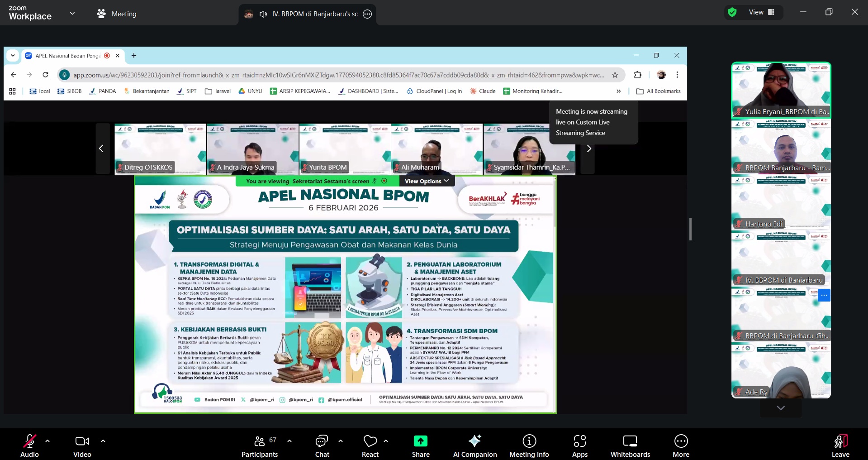The width and height of the screenshot is (868, 460).
Task: Open the Participants list
Action: click(x=259, y=446)
